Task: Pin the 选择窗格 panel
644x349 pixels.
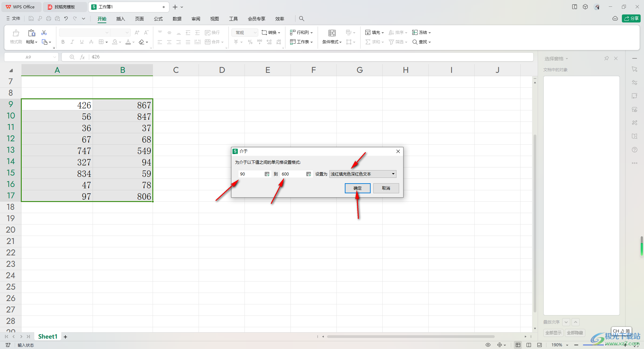Action: click(606, 58)
